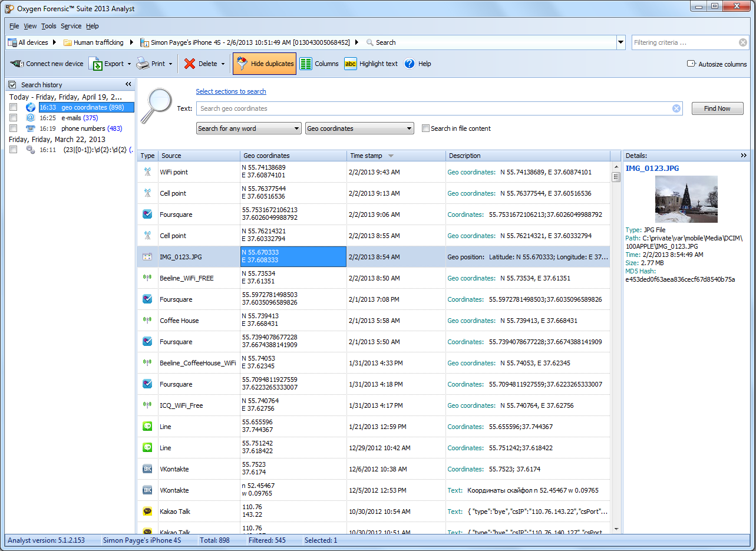Check the e-mails history checkbox

tap(13, 118)
